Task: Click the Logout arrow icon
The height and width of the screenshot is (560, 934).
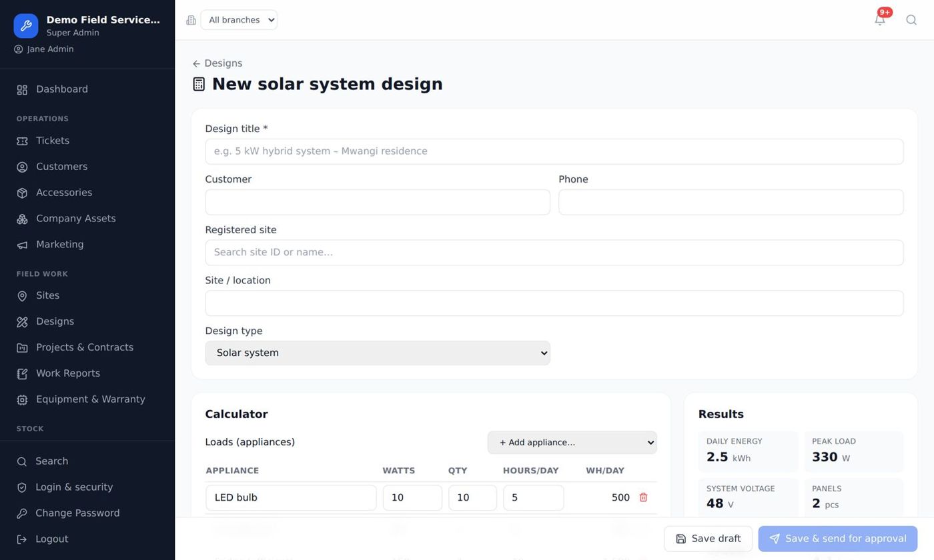Action: click(22, 540)
